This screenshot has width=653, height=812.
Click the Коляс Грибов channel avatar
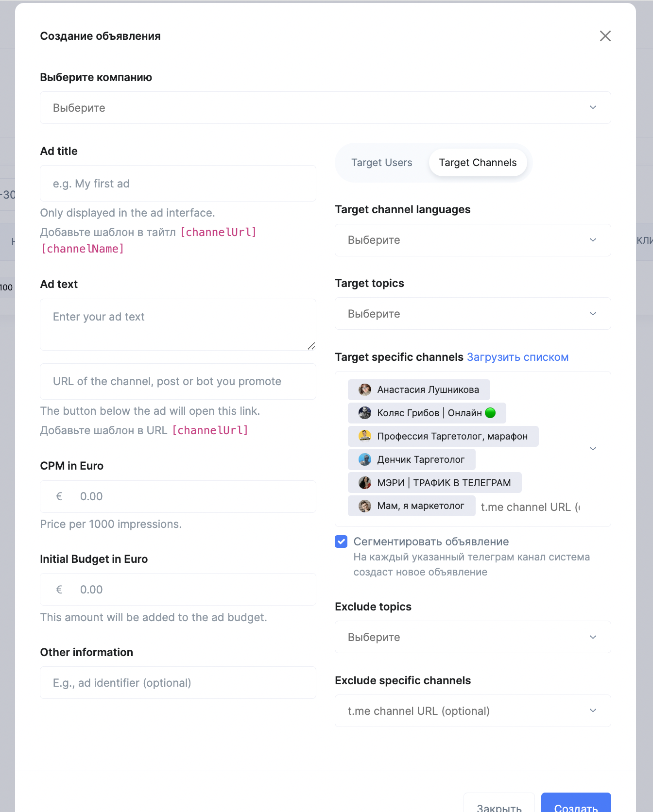pyautogui.click(x=364, y=413)
